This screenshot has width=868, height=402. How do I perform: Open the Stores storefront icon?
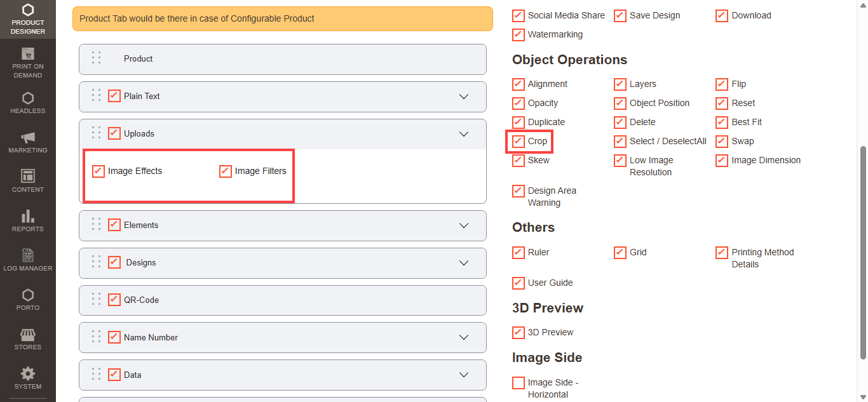[28, 335]
